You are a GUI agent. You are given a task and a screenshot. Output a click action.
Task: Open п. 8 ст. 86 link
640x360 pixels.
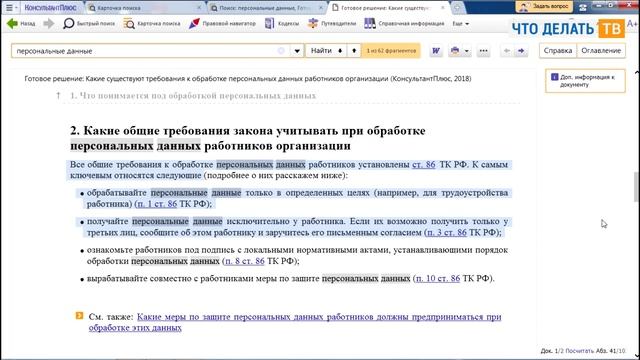[244, 261]
